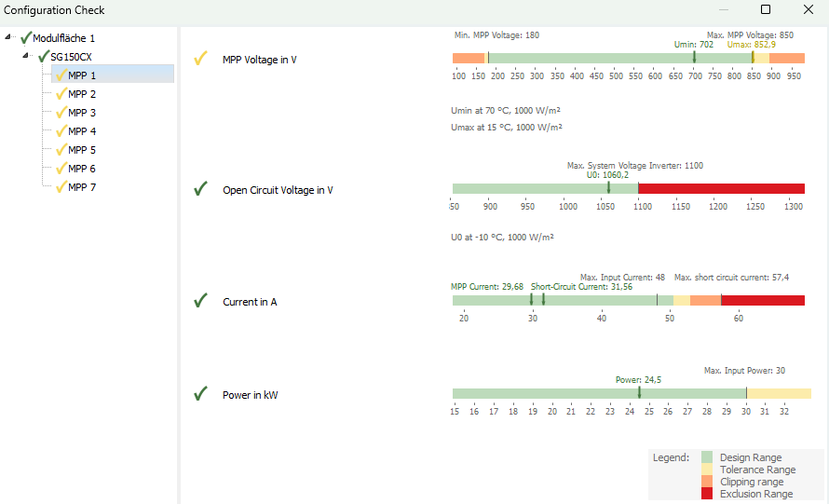Screen dimensions: 829x504
Task: Select MPP 2 in the tree
Action: click(x=82, y=94)
